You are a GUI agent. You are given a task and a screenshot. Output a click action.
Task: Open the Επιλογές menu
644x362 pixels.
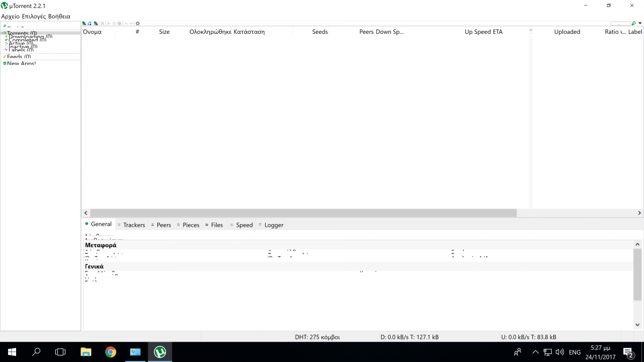34,17
